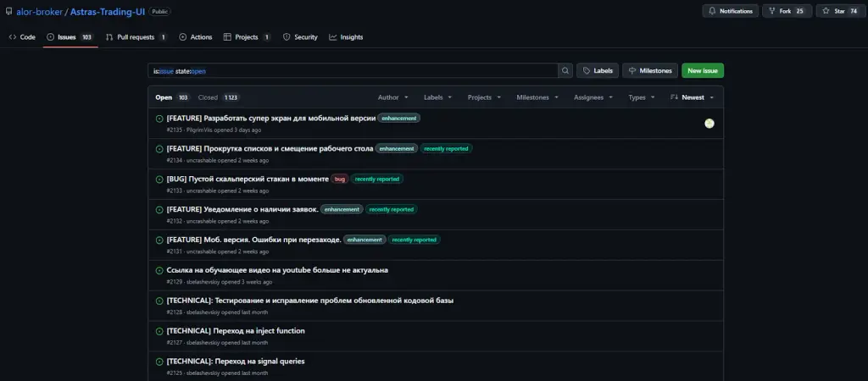The width and height of the screenshot is (868, 381).
Task: Open author sbelashevskiy on issue #2129
Action: pyautogui.click(x=203, y=282)
